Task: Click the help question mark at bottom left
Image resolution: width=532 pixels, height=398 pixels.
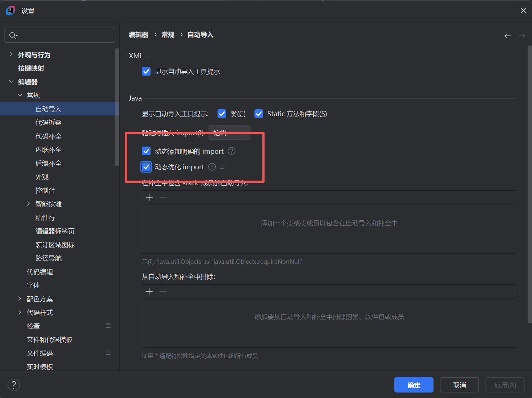Action: 14,385
